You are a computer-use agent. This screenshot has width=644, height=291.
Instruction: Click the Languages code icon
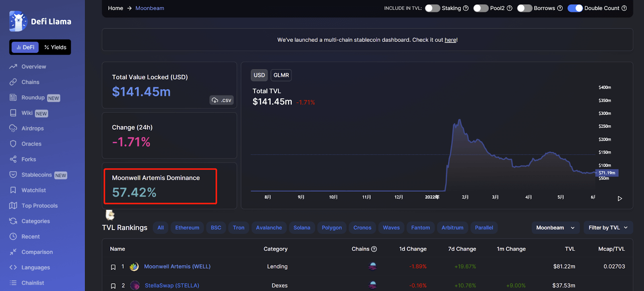(13, 267)
